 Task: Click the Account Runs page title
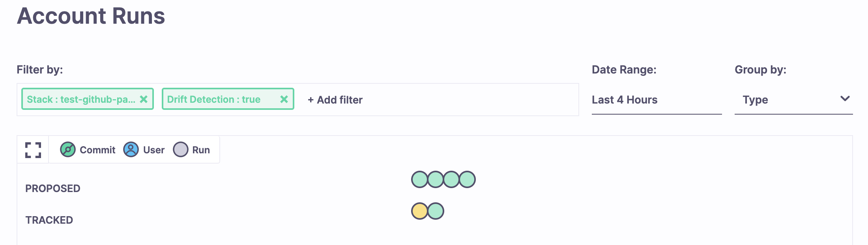(91, 17)
